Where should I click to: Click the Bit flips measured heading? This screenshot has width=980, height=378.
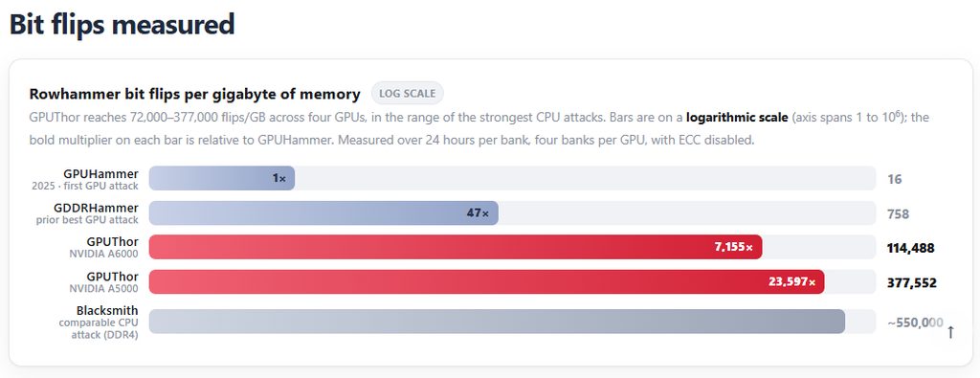[122, 24]
